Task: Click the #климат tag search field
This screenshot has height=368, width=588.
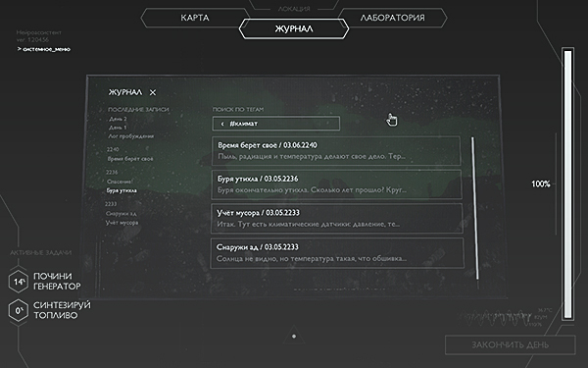Action: (x=276, y=124)
